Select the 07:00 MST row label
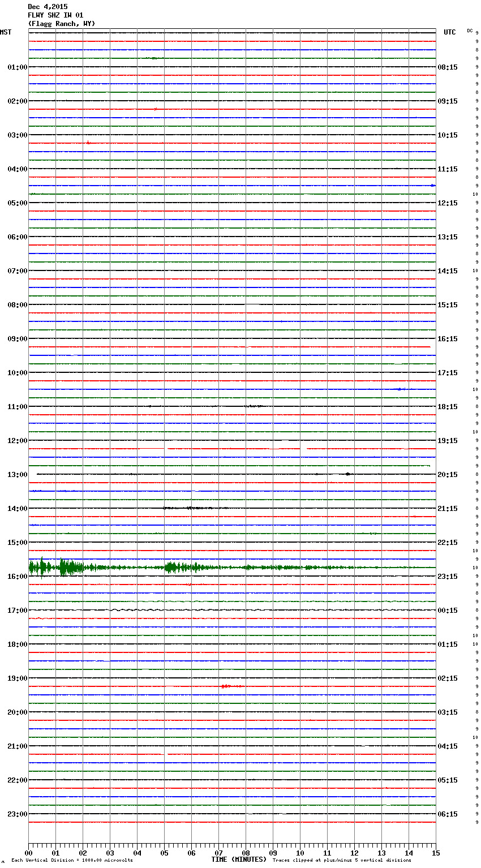The height and width of the screenshot is (868, 481). pyautogui.click(x=17, y=271)
